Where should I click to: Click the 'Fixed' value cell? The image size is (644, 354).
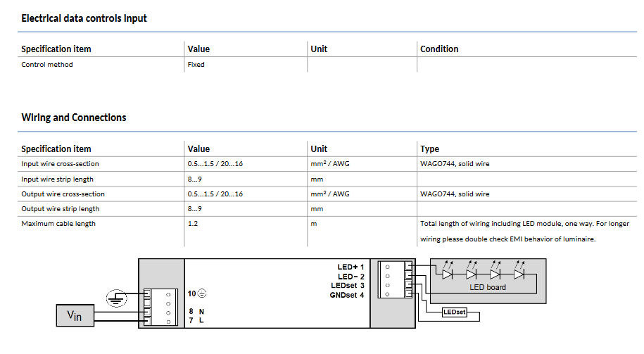click(x=196, y=65)
